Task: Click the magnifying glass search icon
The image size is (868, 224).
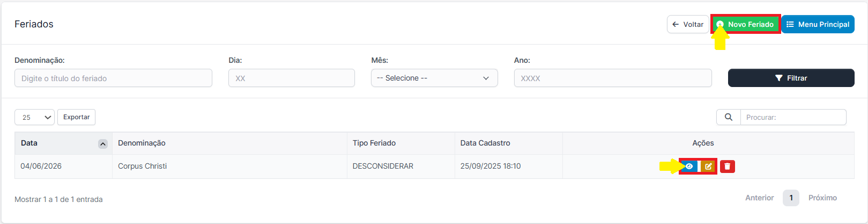Action: pyautogui.click(x=729, y=117)
